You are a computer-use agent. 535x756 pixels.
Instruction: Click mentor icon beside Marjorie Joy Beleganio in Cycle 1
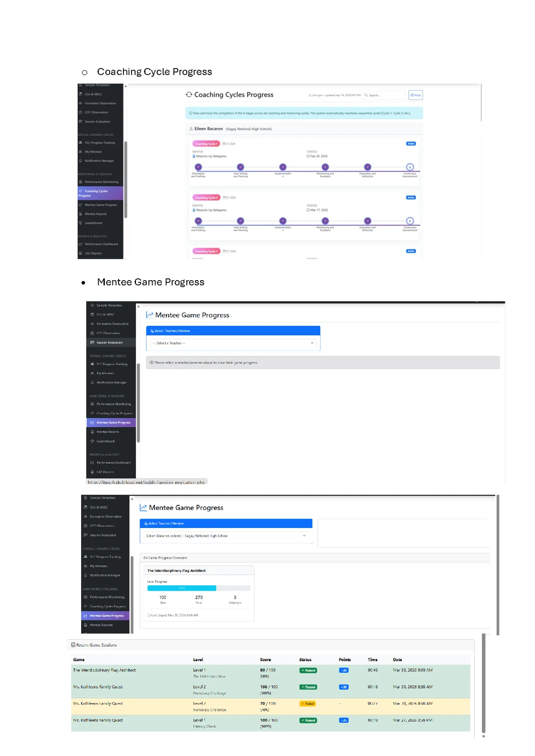(x=194, y=156)
